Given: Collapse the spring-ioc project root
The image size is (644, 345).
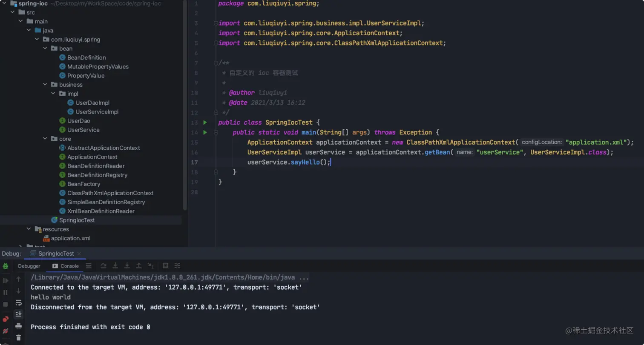Looking at the screenshot, I should coord(4,3).
